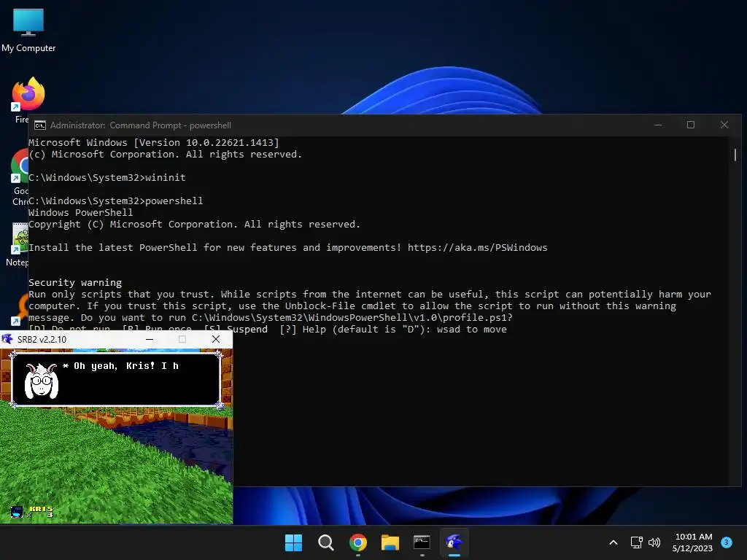Click the Microsoft Windows version line

tap(154, 142)
